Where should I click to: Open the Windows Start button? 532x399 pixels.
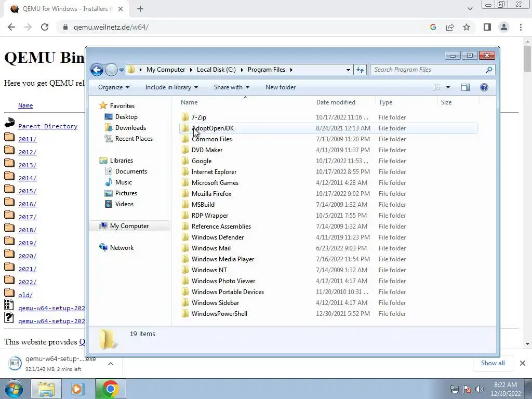14,389
